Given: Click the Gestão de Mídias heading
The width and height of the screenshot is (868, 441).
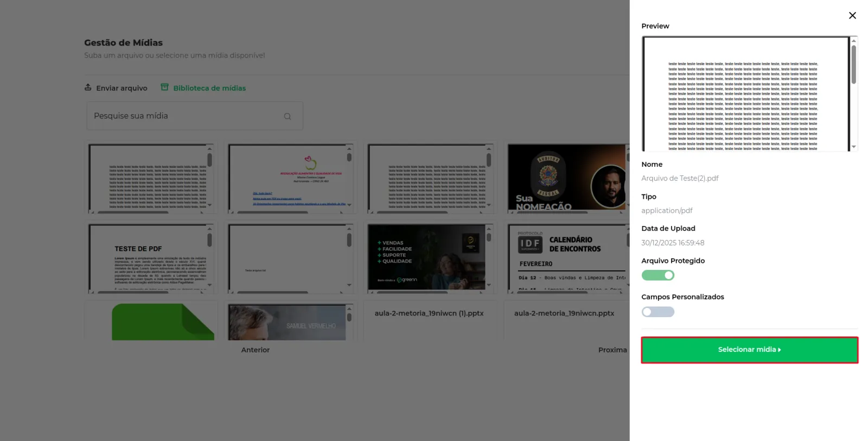Looking at the screenshot, I should [x=123, y=43].
